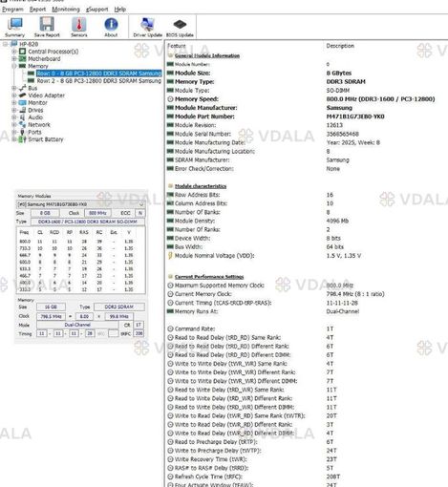Open the Sensors thermometer icon
This screenshot has height=487, width=448.
(79, 24)
